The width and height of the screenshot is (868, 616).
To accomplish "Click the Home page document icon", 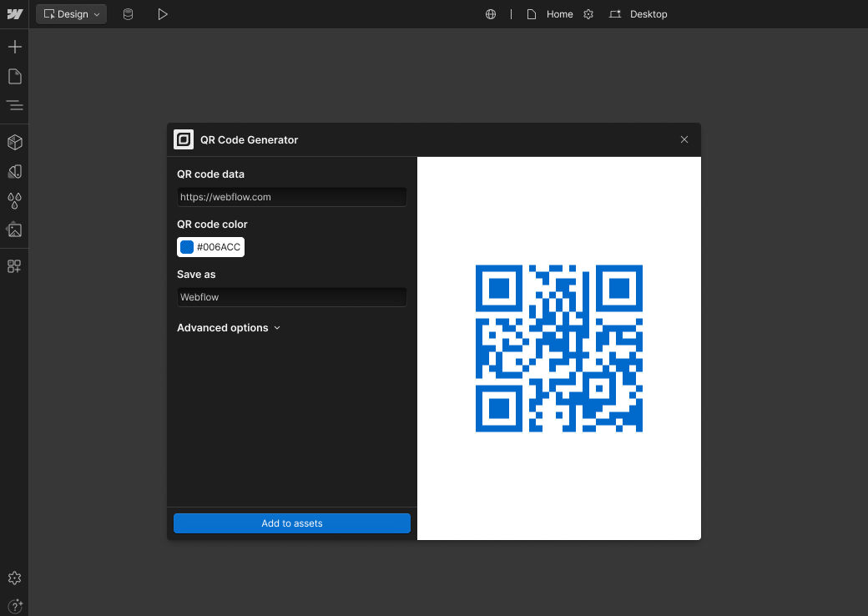I will pyautogui.click(x=532, y=14).
